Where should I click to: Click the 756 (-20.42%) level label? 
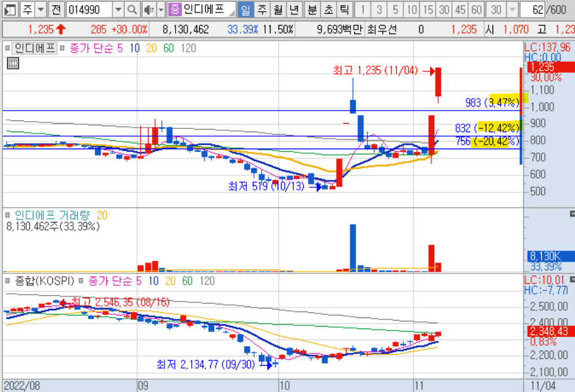click(x=488, y=141)
